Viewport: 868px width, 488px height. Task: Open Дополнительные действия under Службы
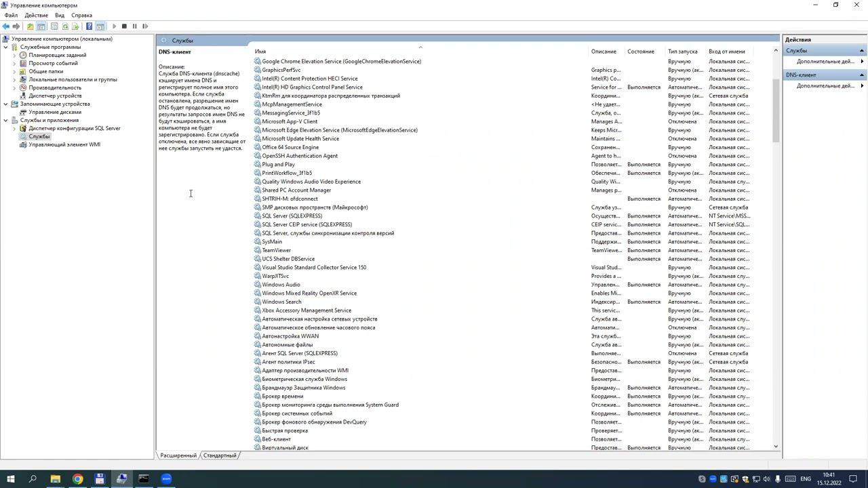pos(825,62)
